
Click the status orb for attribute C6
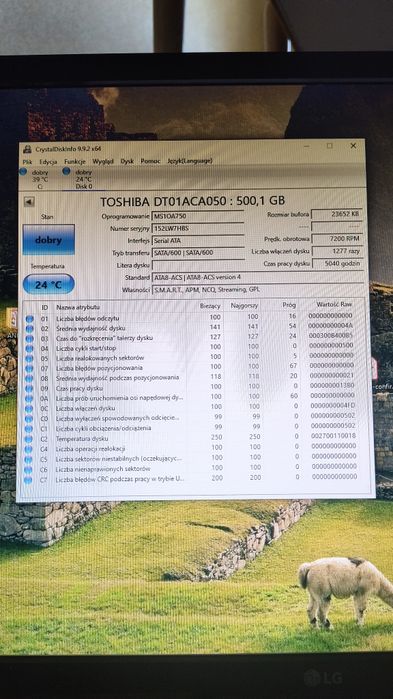point(28,470)
